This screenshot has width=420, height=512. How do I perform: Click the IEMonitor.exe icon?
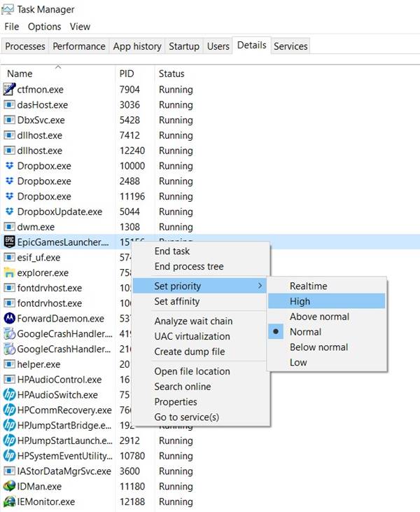click(10, 501)
